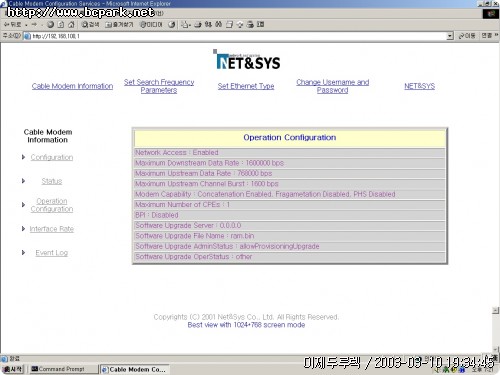This screenshot has height=375, width=500.
Task: Open the History toolbar icon
Action: [x=172, y=25]
